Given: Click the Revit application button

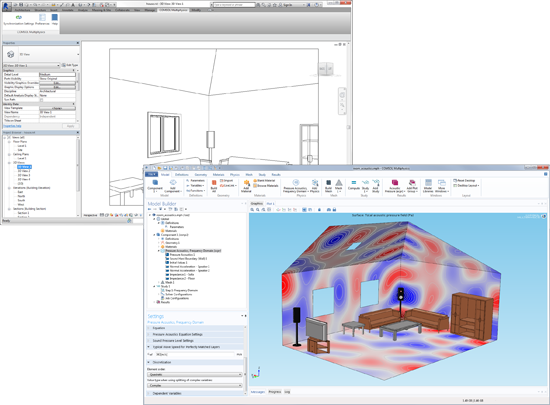Looking at the screenshot, I should (x=6, y=6).
